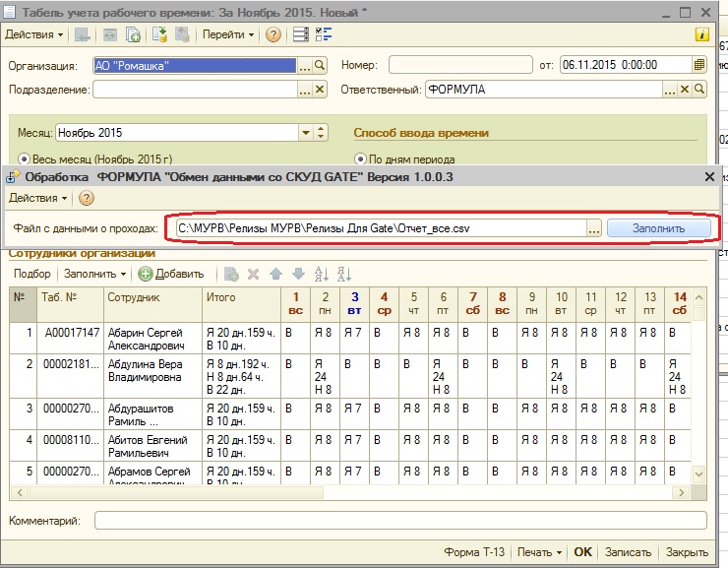Click the file path field Отчет_все.csv
This screenshot has height=568, width=728.
click(x=381, y=228)
